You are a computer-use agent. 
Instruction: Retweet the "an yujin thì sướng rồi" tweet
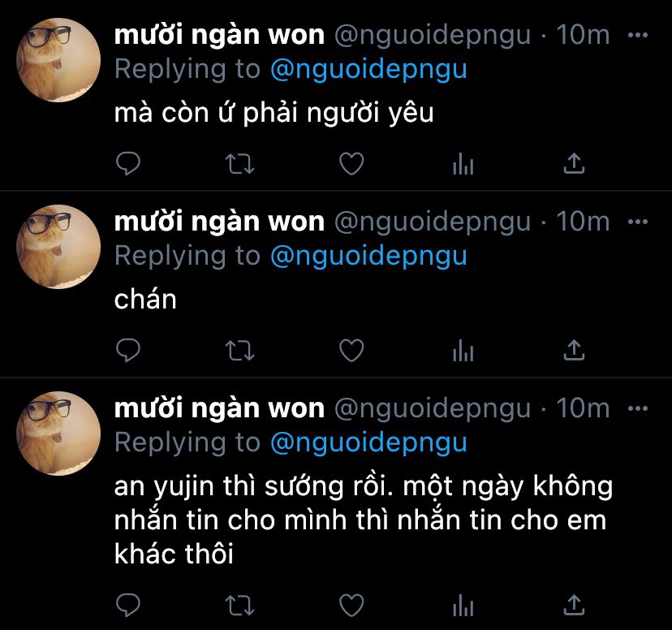tap(240, 606)
